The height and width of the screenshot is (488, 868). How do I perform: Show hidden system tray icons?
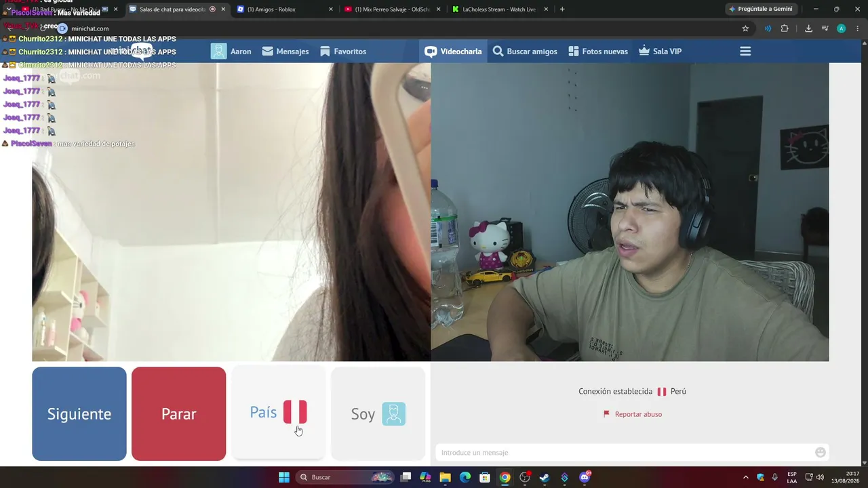(746, 477)
